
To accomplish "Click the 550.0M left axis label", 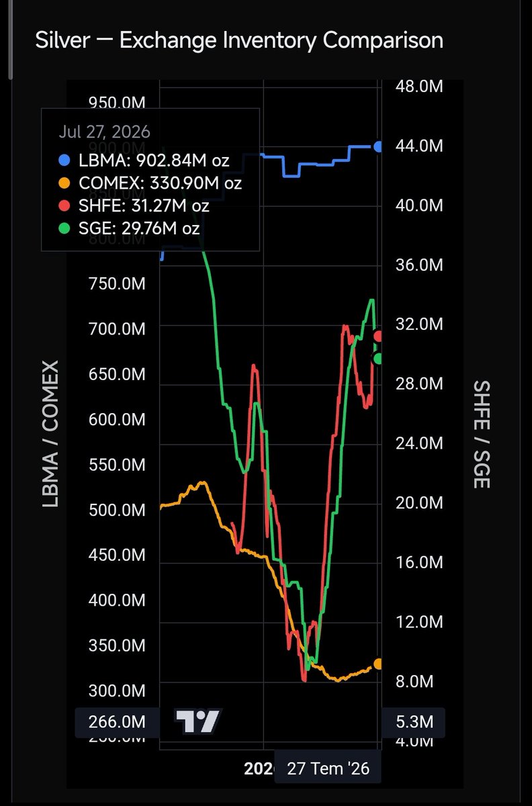I will (x=117, y=465).
